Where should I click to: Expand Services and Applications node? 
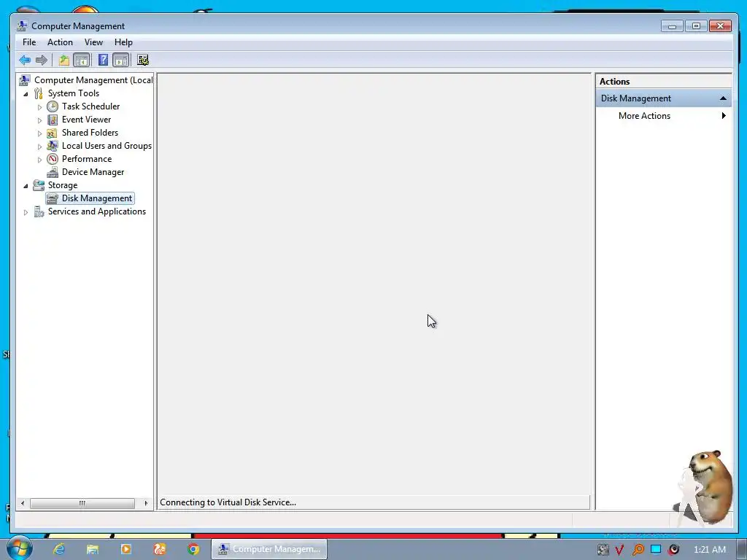[26, 212]
